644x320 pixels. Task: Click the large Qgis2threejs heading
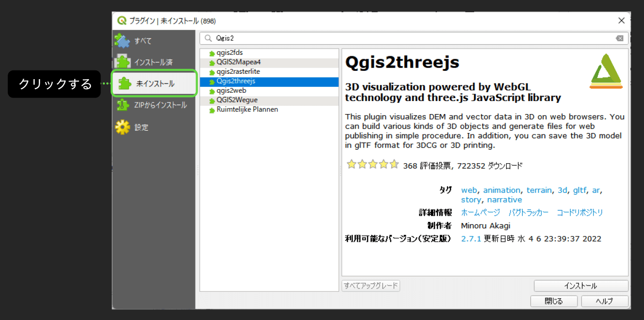(x=402, y=63)
